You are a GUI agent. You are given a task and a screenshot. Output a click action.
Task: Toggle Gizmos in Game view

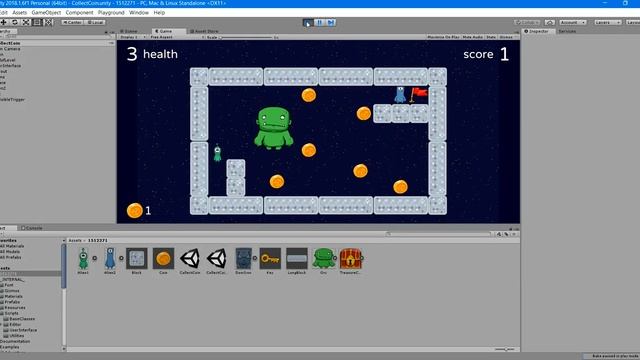(506, 37)
